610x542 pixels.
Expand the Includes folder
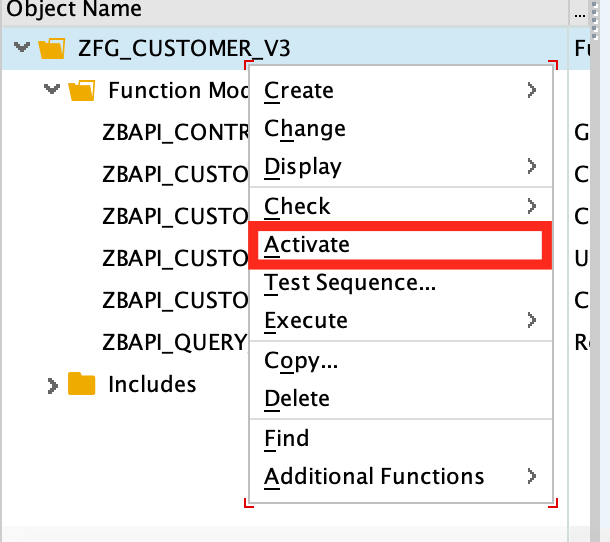pyautogui.click(x=53, y=385)
